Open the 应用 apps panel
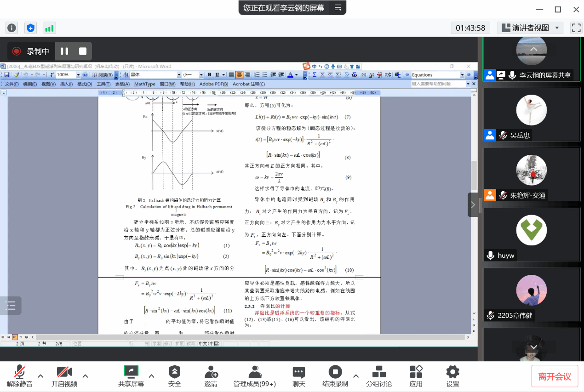This screenshot has width=584, height=392. (416, 376)
